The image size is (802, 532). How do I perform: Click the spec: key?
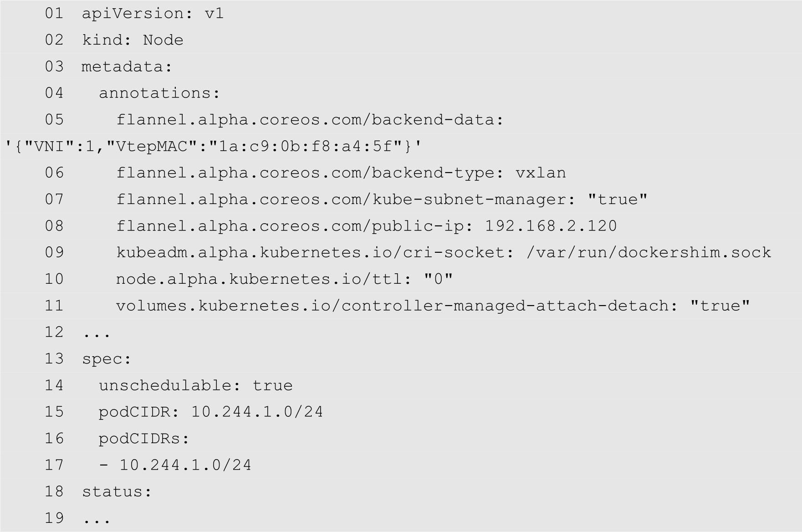pyautogui.click(x=107, y=359)
